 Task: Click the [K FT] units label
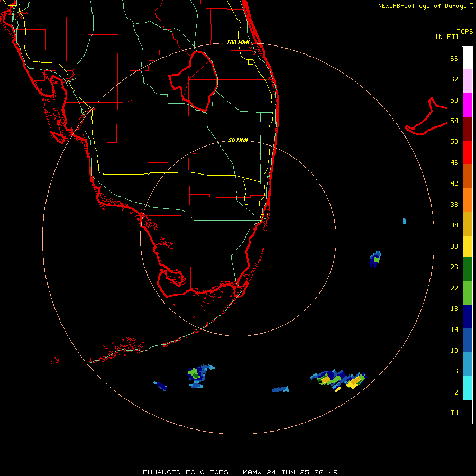pyautogui.click(x=447, y=37)
